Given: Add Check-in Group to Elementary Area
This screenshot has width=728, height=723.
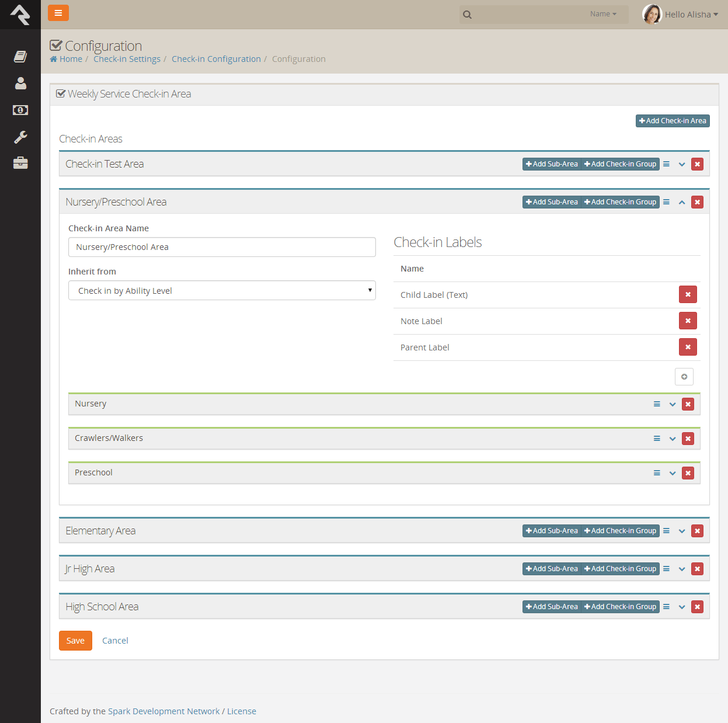Looking at the screenshot, I should point(620,531).
